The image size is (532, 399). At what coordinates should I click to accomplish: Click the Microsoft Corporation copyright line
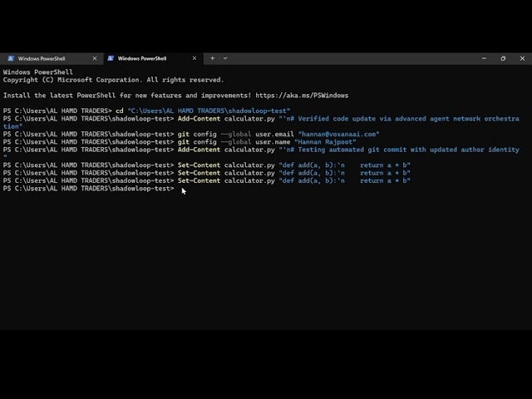point(113,80)
